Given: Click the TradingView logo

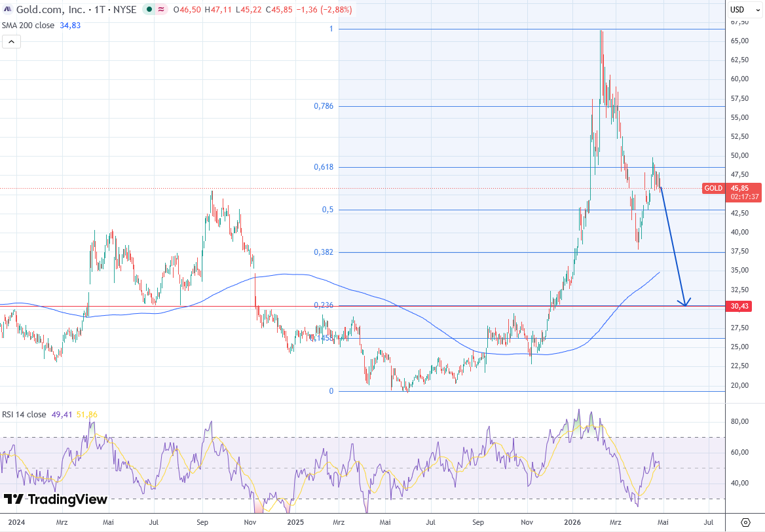Looking at the screenshot, I should pos(55,500).
